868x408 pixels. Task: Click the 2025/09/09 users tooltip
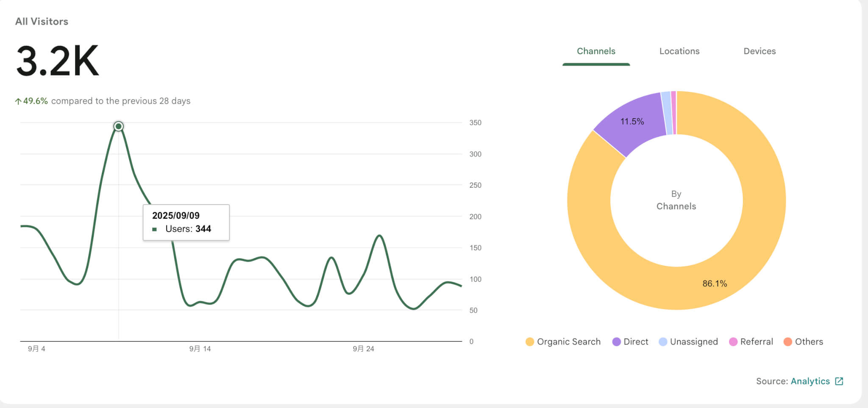point(186,222)
